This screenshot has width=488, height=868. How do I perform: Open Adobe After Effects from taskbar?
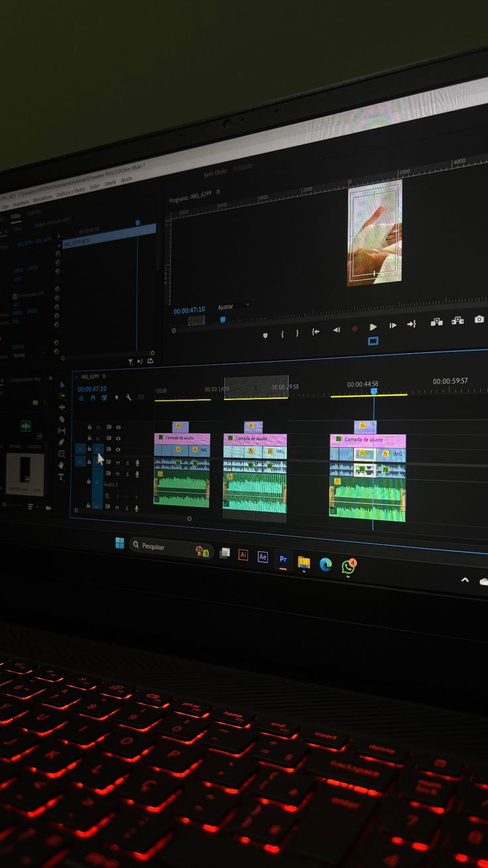263,557
